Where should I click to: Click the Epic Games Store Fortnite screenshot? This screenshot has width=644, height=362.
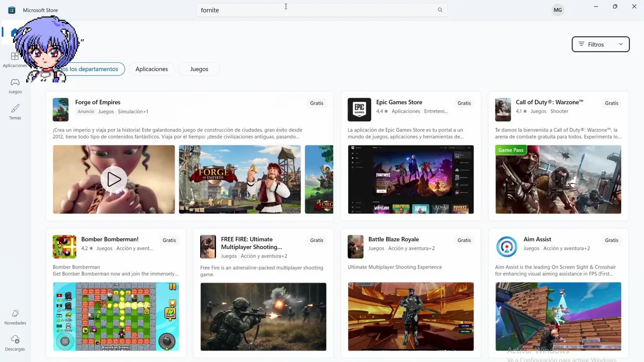point(411,179)
